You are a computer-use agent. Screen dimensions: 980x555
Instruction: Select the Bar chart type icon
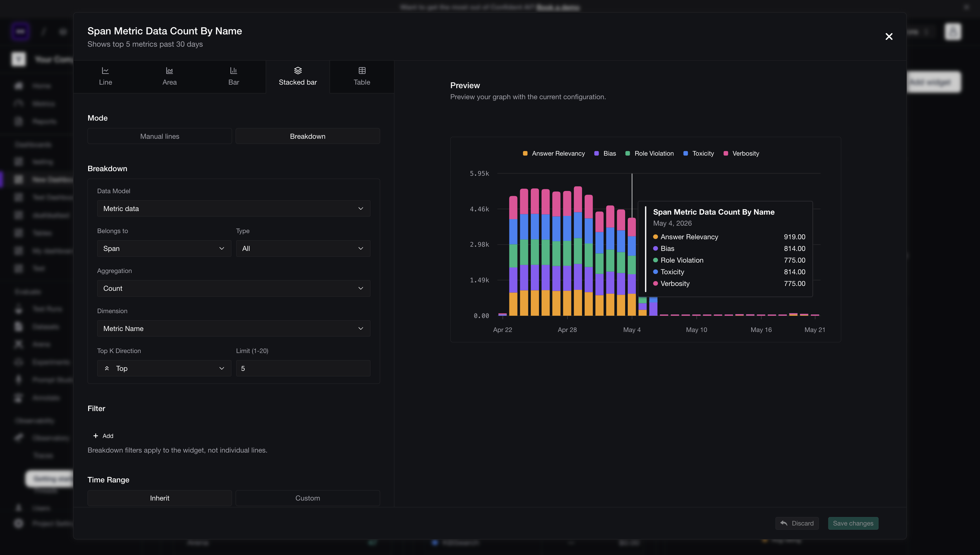click(234, 71)
